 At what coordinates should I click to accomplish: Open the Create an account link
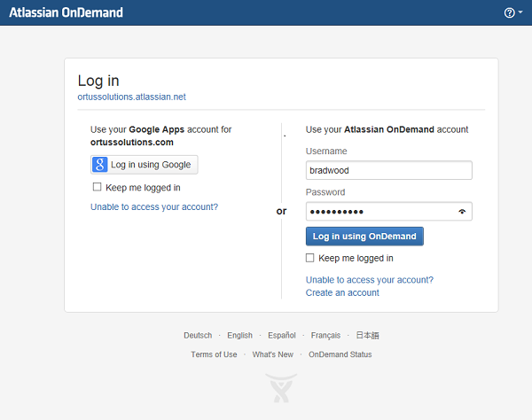pos(342,292)
